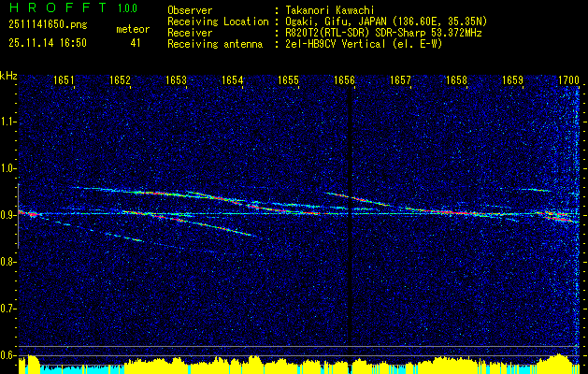Click the 1659 time axis label
Image resolution: width=588 pixels, height=374 pixels.
(x=512, y=79)
